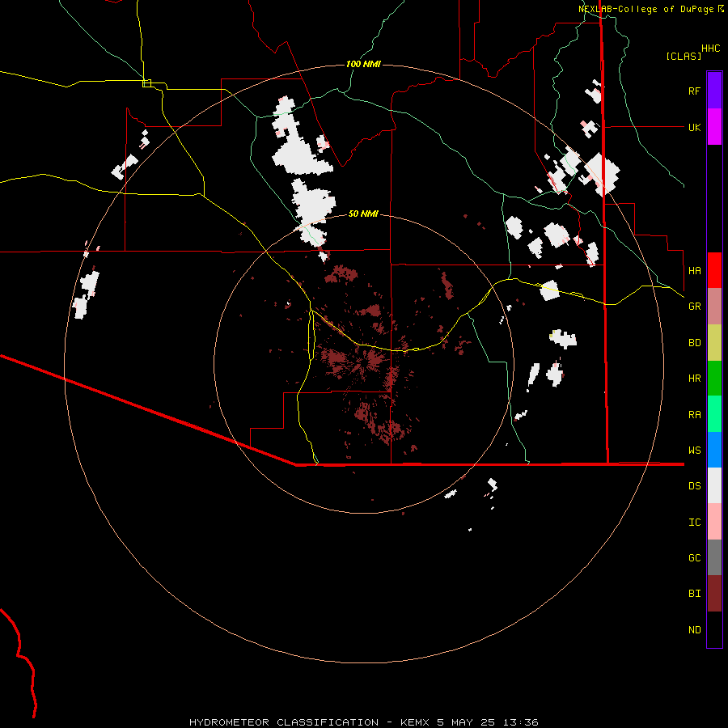
Task: Select the yellow BD legend swatch
Action: pyautogui.click(x=714, y=342)
